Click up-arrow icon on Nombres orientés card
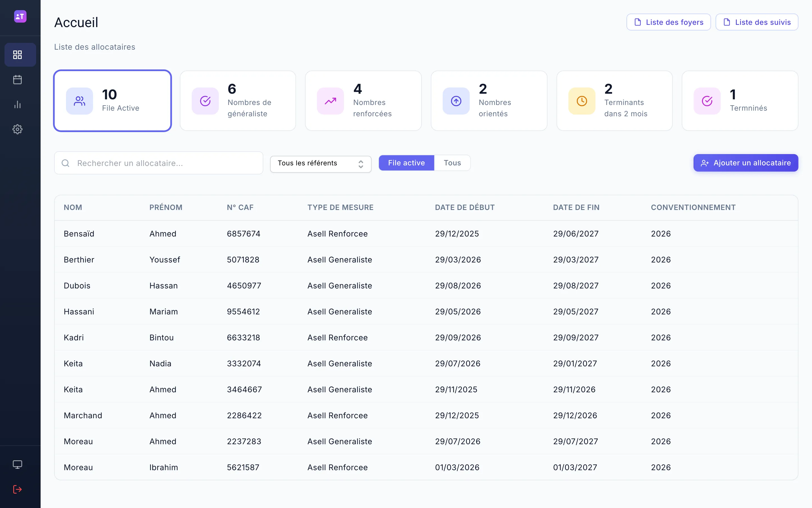Image resolution: width=812 pixels, height=508 pixels. [x=456, y=101]
